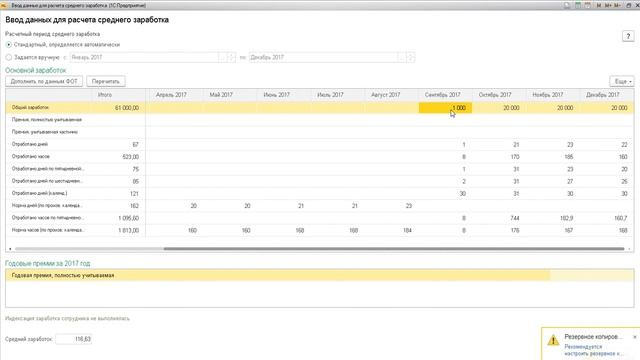The image size is (640, 360).
Task: Click the Октябрь 2017 column header
Action: coord(499,95)
